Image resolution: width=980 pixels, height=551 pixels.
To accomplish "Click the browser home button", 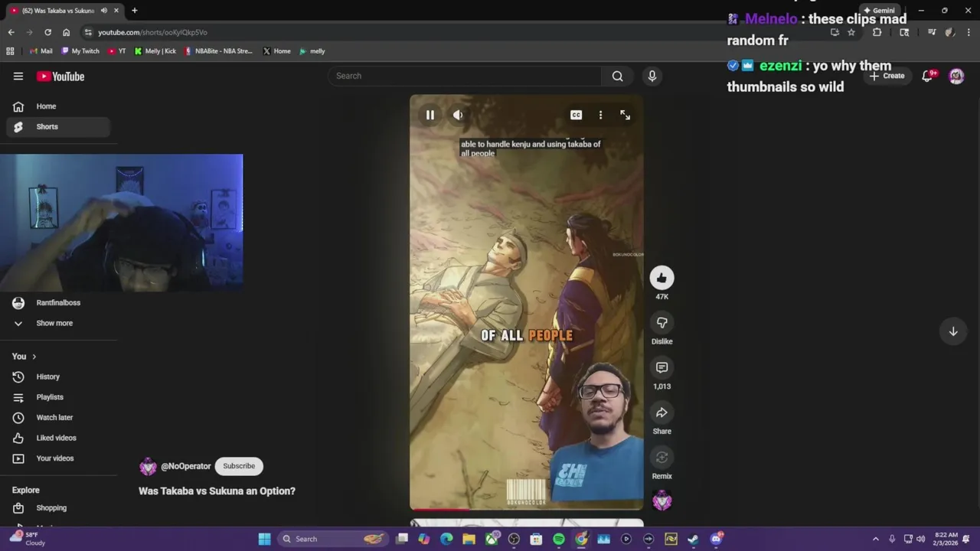I will point(66,32).
